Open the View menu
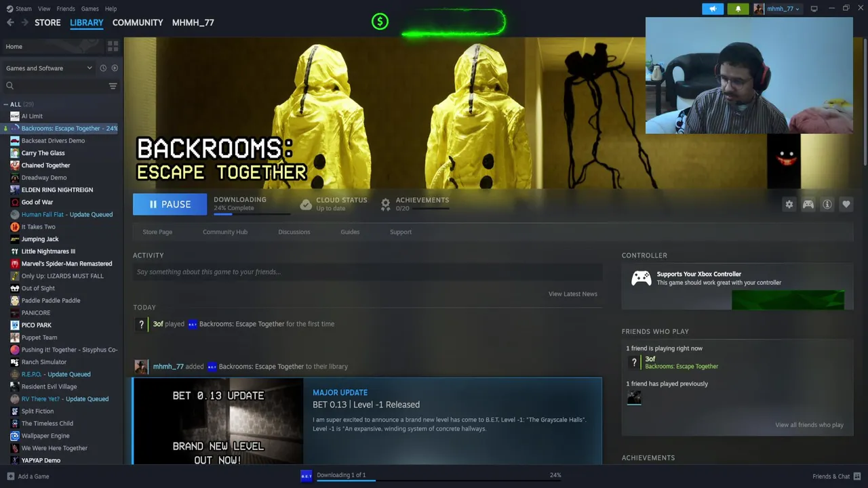 click(44, 9)
